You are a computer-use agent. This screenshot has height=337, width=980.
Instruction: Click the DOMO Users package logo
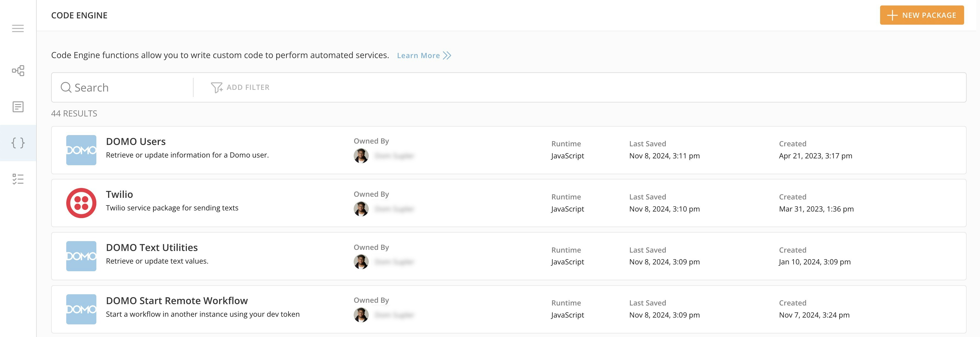[x=81, y=150]
